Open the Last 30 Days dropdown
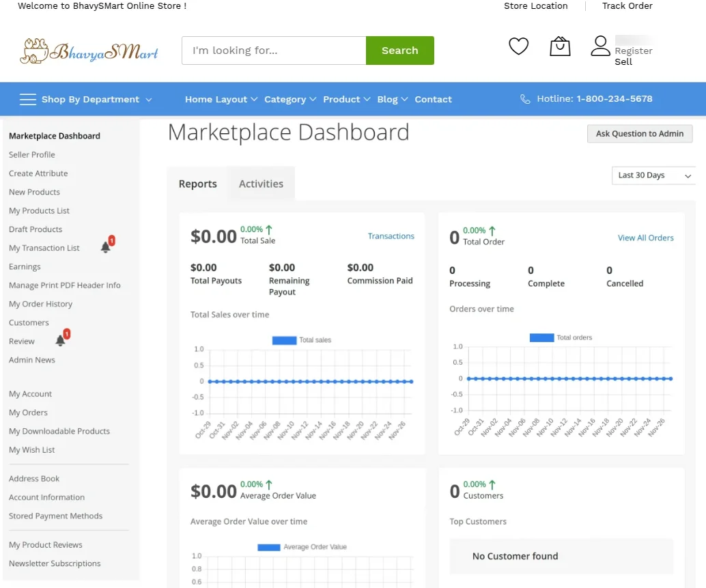The width and height of the screenshot is (706, 588). [x=652, y=176]
